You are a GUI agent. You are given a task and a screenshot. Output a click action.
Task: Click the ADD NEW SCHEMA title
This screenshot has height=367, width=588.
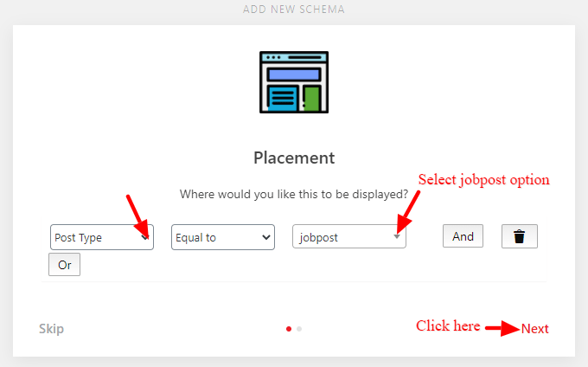coord(294,10)
